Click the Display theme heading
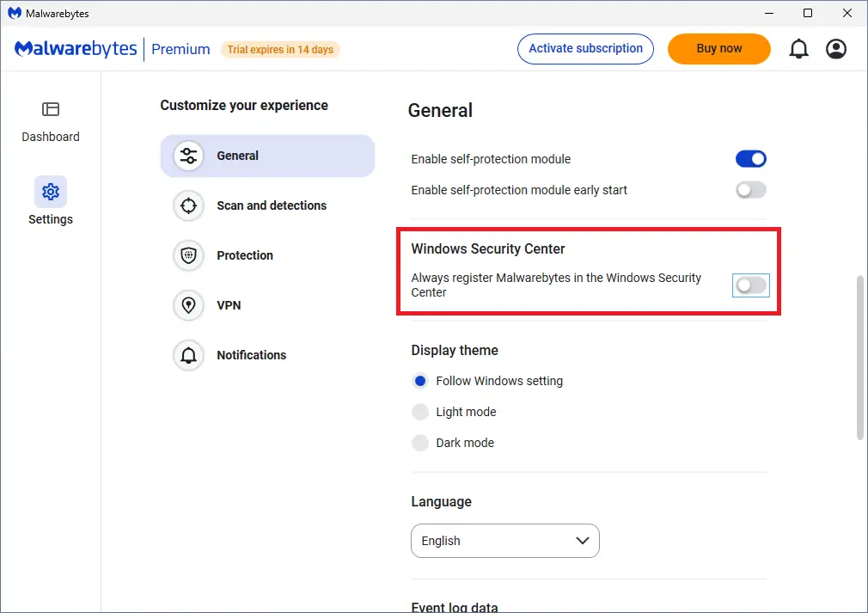Image resolution: width=868 pixels, height=613 pixels. click(x=455, y=350)
